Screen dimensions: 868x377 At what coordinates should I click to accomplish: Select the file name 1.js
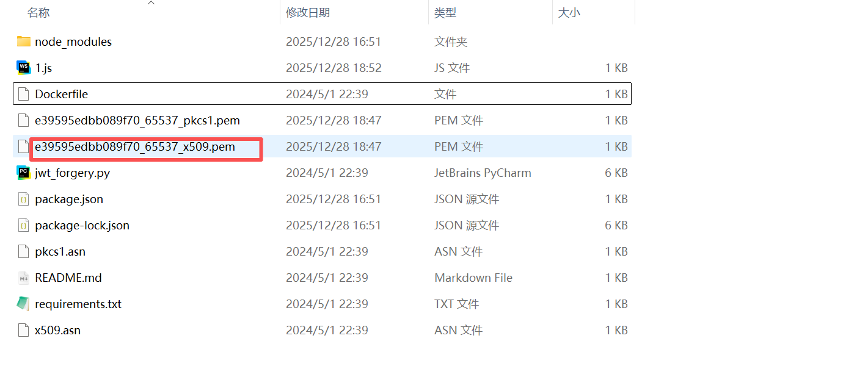[43, 68]
